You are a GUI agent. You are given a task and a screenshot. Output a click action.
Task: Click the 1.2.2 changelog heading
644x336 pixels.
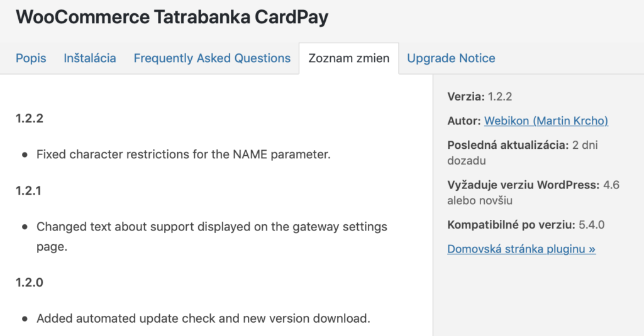pos(30,118)
